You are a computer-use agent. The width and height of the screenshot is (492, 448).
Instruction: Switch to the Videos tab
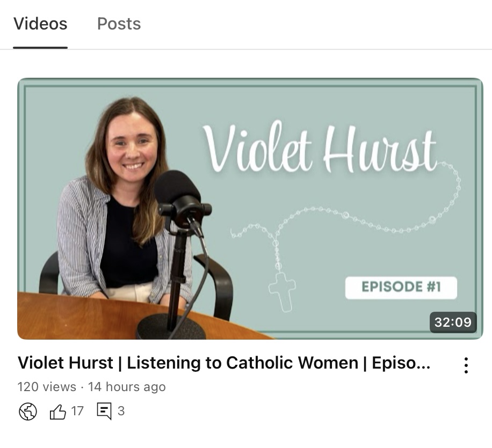pos(40,24)
